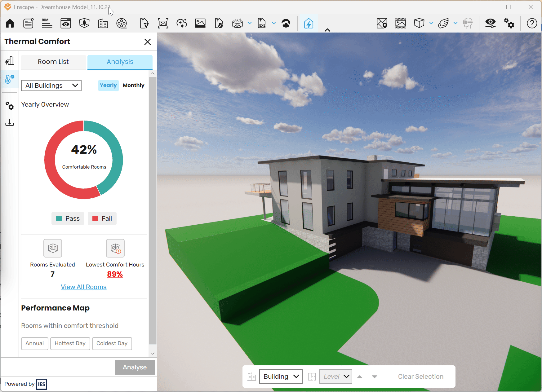Click the panel scrollbar up arrow
Image resolution: width=542 pixels, height=392 pixels.
pyautogui.click(x=153, y=74)
